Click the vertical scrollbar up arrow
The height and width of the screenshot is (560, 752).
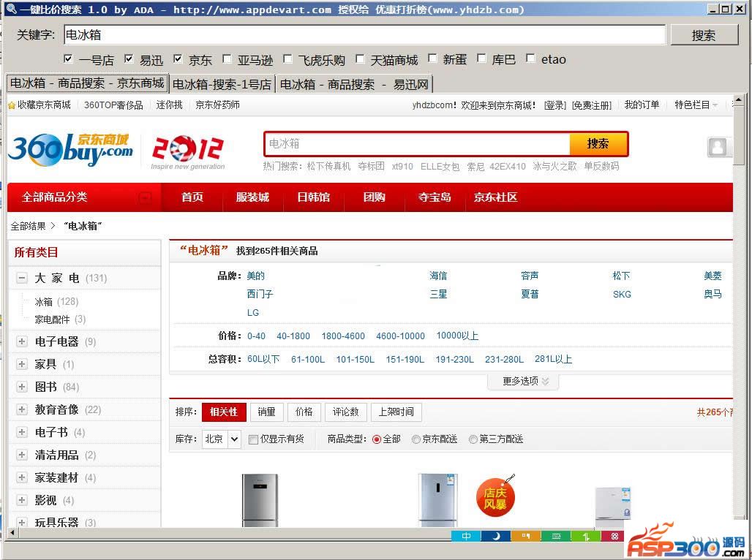click(x=739, y=100)
